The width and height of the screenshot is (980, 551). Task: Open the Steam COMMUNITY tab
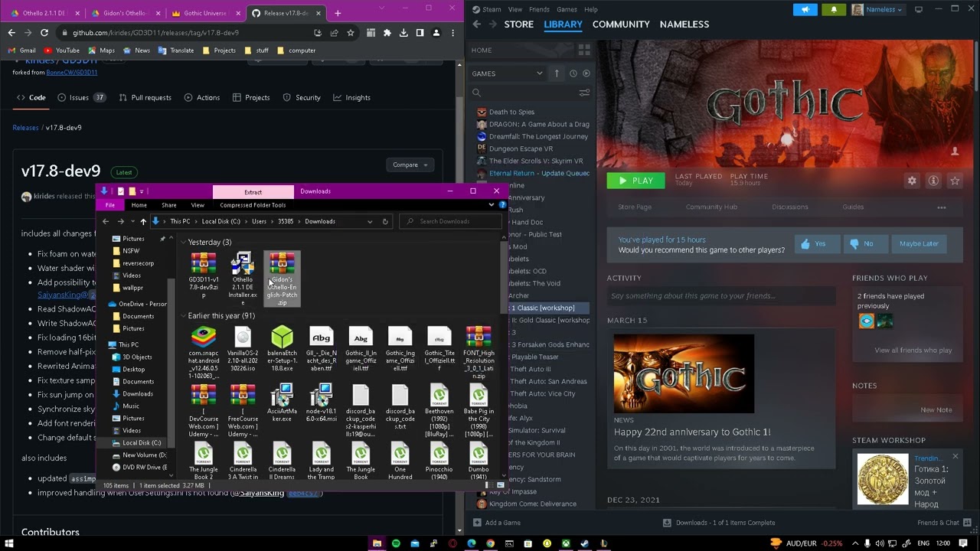tap(621, 24)
